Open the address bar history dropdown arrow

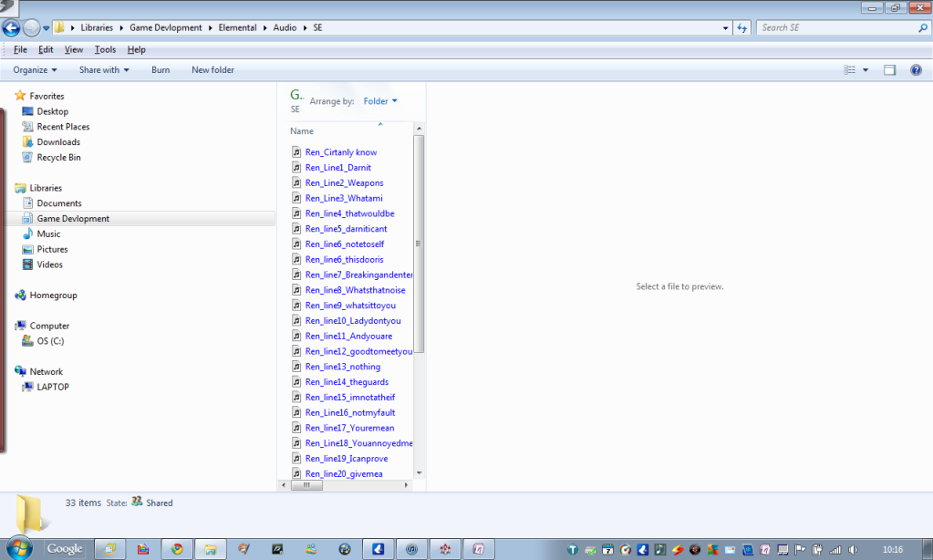pos(727,28)
